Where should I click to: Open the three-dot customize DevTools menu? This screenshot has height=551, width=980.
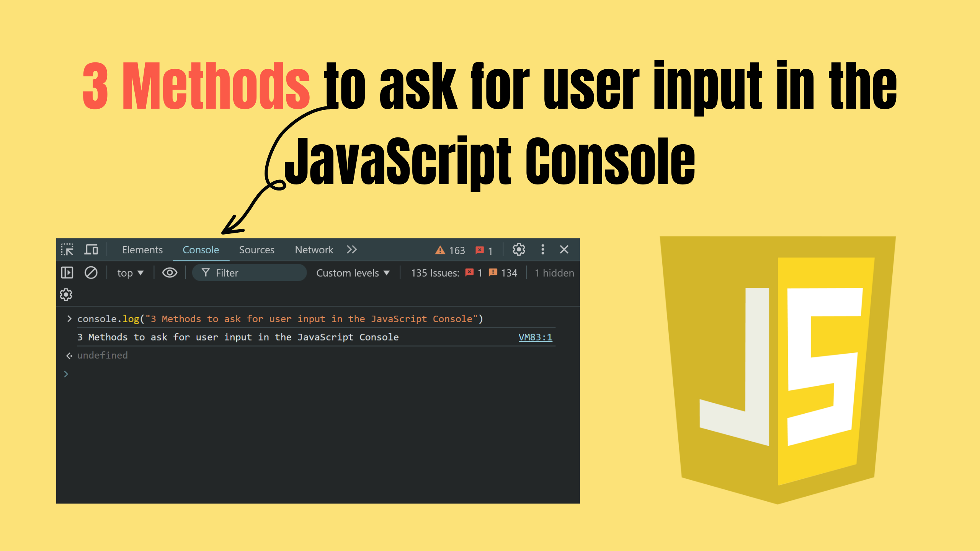(x=542, y=250)
